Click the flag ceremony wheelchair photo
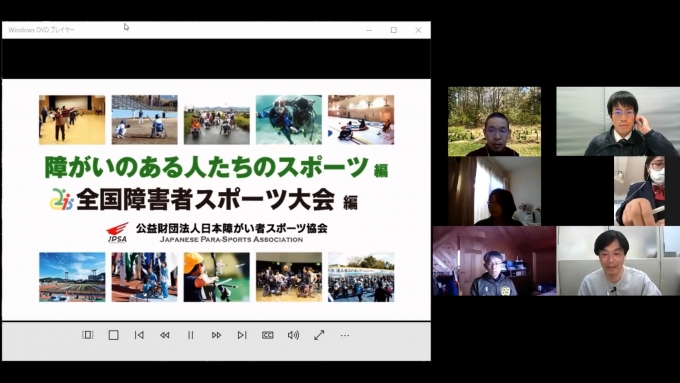 144,277
